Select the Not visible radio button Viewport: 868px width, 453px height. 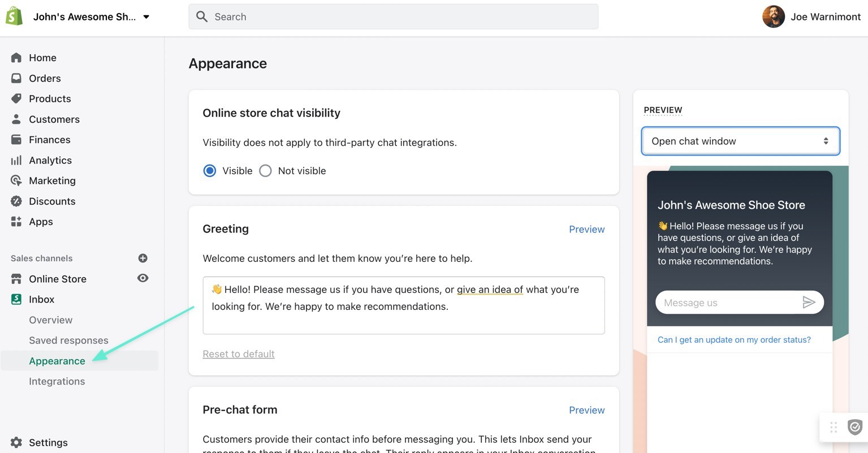[265, 171]
